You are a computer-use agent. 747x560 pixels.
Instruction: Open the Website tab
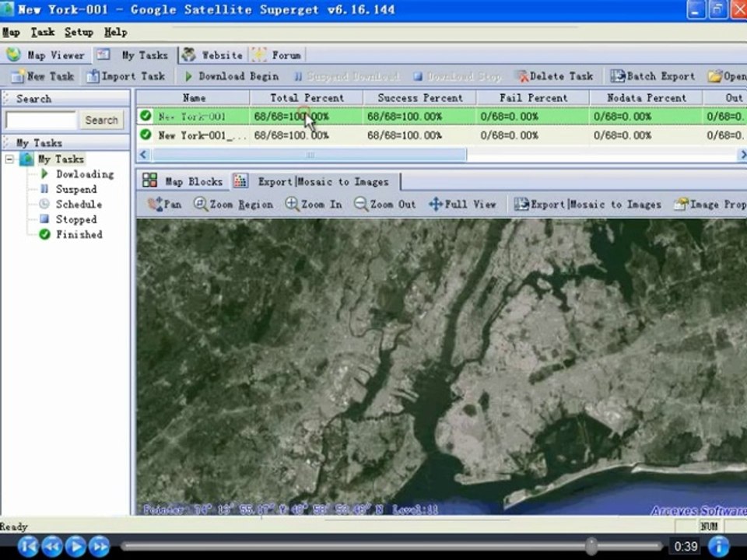[x=213, y=55]
